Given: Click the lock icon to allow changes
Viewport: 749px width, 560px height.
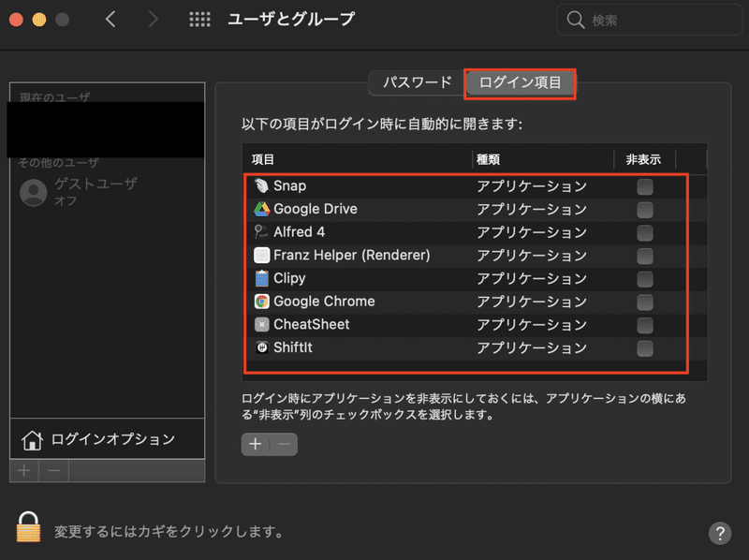Looking at the screenshot, I should click(x=29, y=527).
